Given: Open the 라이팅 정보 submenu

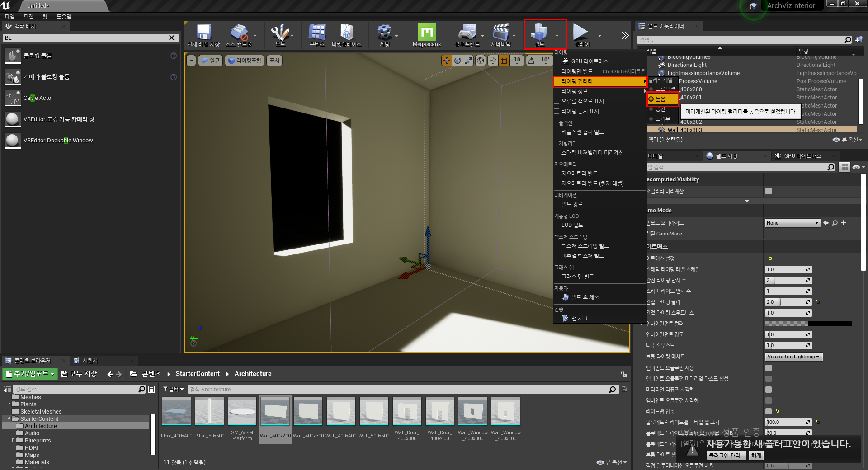Looking at the screenshot, I should pos(600,91).
